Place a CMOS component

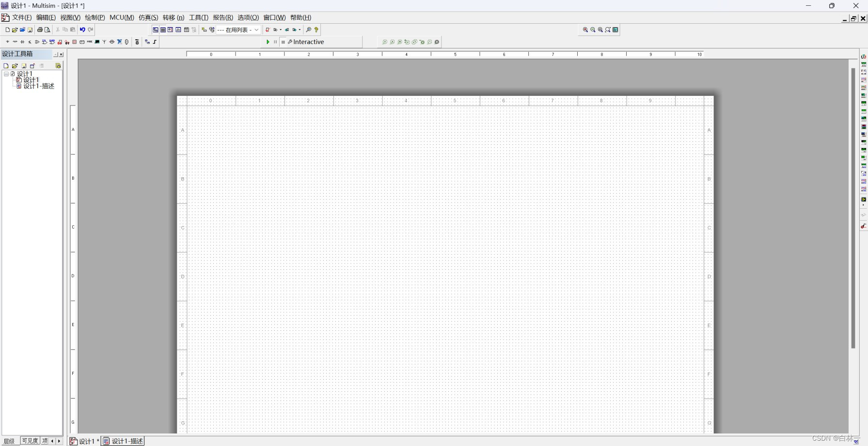pos(52,42)
